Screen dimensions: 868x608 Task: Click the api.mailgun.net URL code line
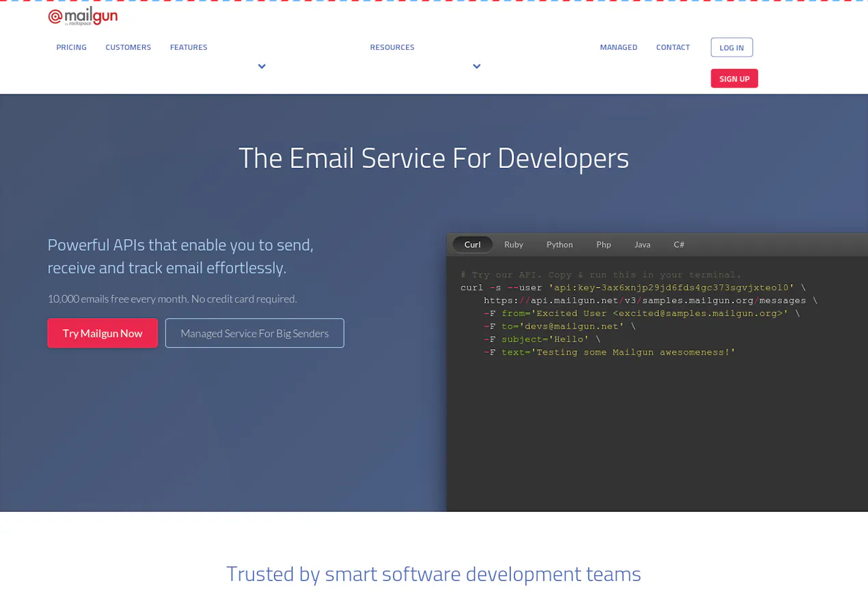tap(651, 301)
